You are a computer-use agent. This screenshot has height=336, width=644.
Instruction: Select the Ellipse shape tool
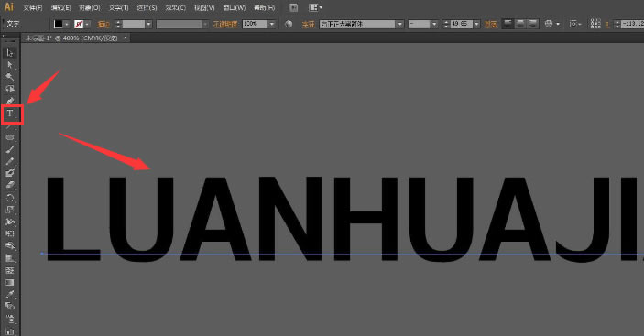pos(10,137)
